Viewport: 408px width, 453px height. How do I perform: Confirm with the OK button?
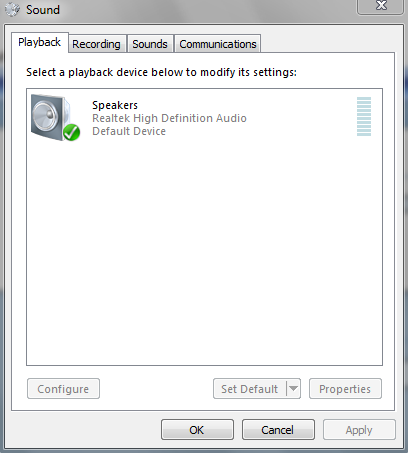(x=197, y=430)
